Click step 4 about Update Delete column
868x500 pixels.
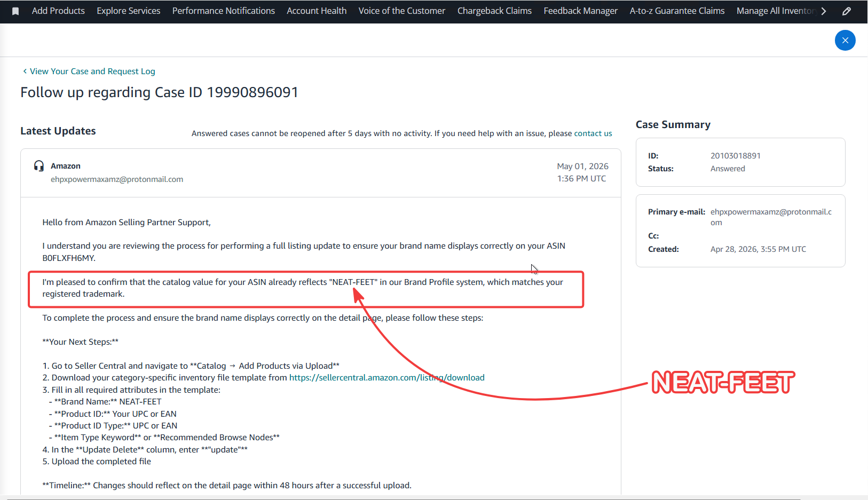click(x=145, y=450)
